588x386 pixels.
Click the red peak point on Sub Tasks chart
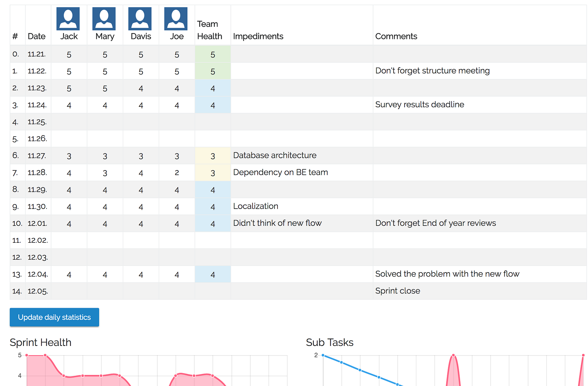click(x=453, y=355)
